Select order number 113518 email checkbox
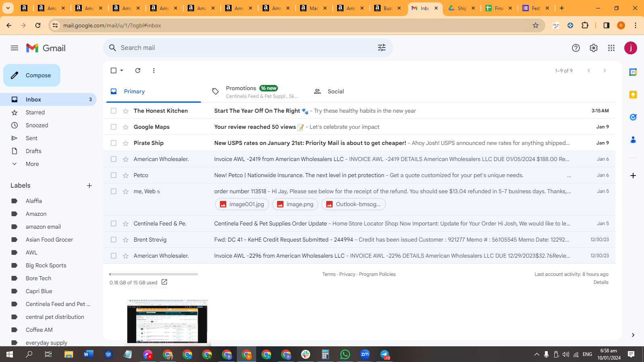 (114, 191)
